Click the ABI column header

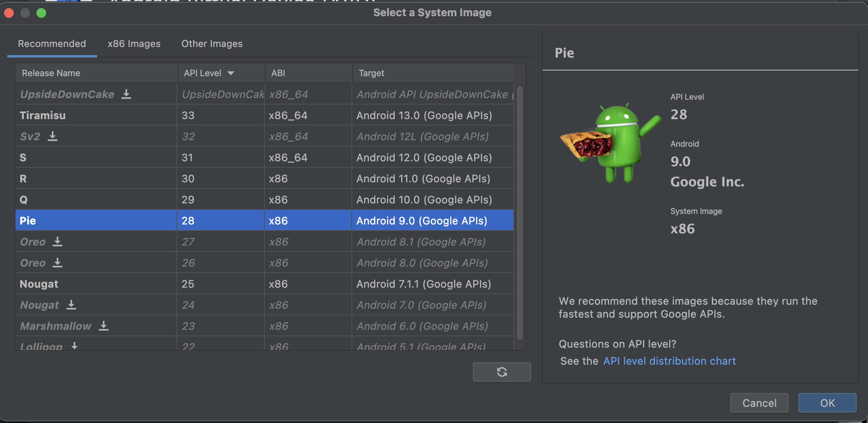tap(308, 73)
